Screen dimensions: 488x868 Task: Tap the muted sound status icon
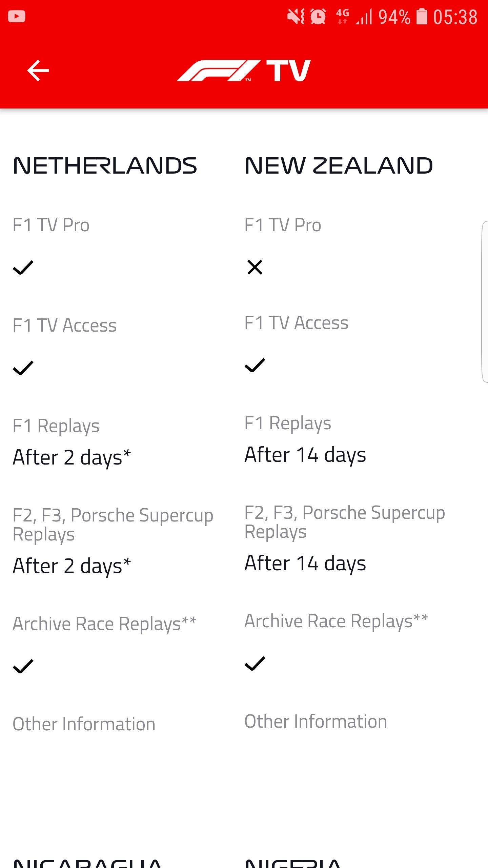click(x=296, y=16)
